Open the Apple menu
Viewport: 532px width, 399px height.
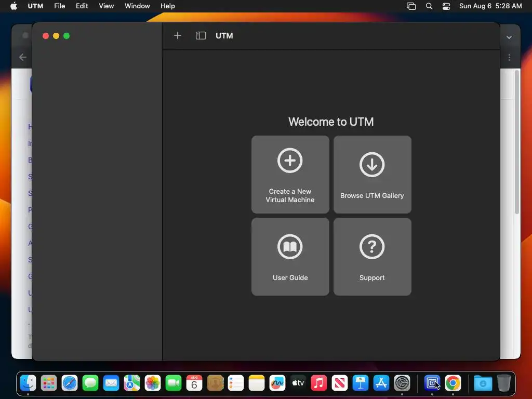[14, 6]
